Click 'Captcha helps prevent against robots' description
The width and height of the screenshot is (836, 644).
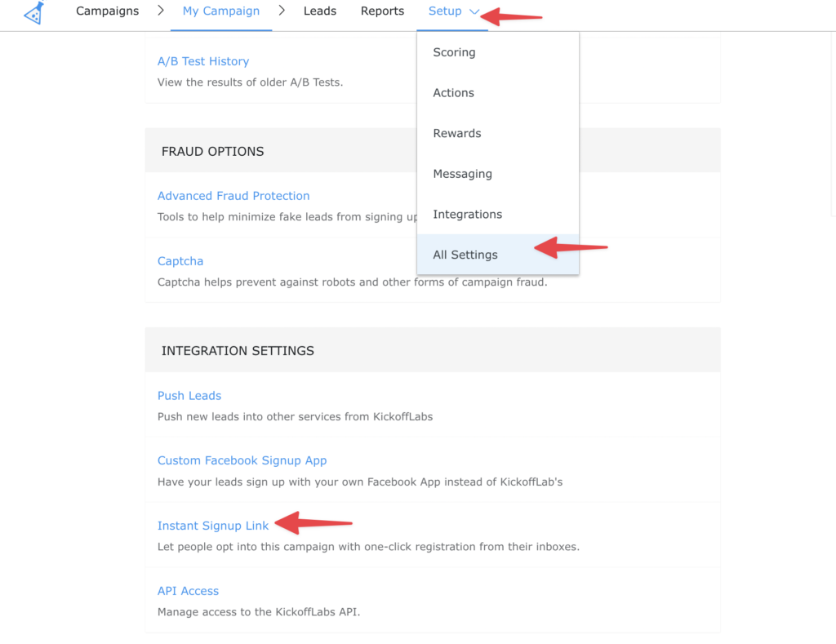[x=353, y=282]
